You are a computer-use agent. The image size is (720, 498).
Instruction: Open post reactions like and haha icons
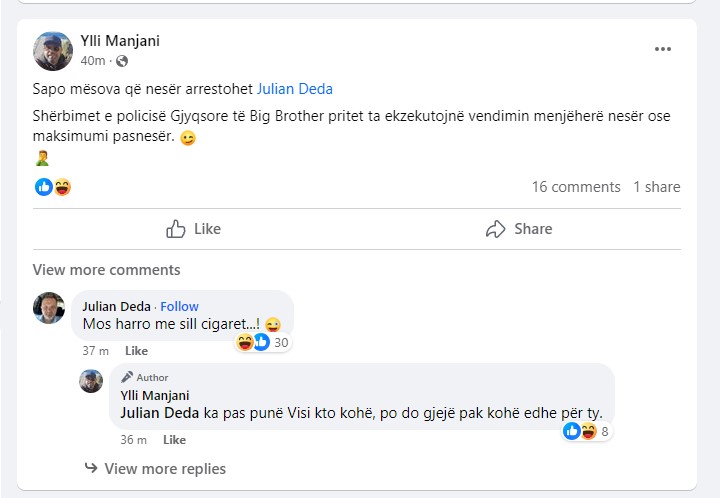(53, 187)
